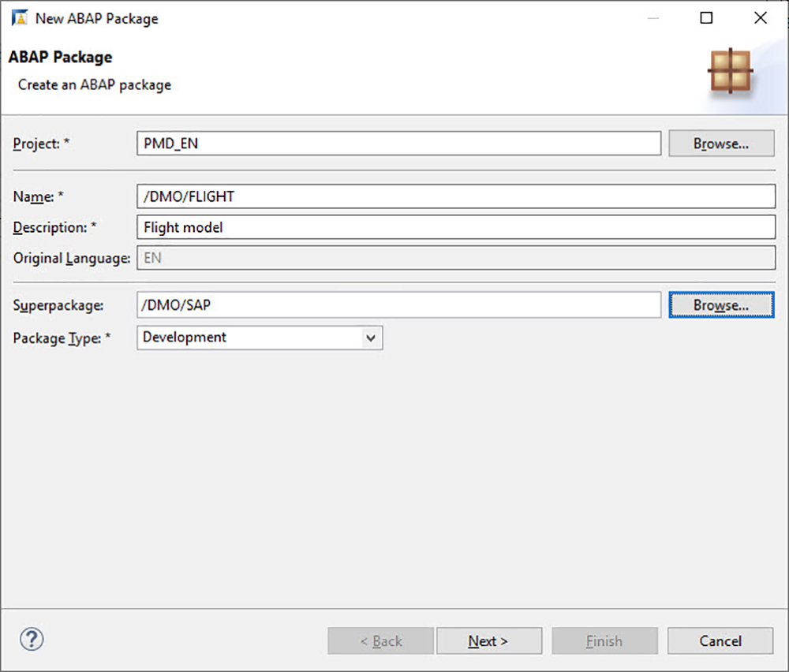Click the disabled Back button
Image resolution: width=789 pixels, height=672 pixels.
click(x=380, y=640)
